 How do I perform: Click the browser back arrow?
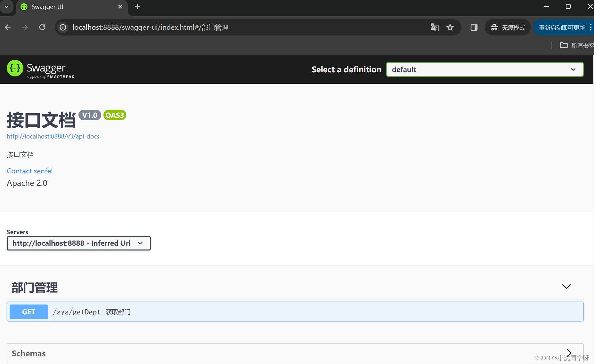coord(8,27)
